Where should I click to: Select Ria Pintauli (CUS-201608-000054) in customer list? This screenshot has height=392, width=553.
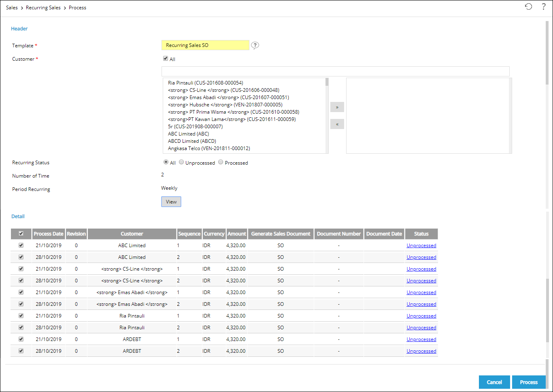coord(206,83)
